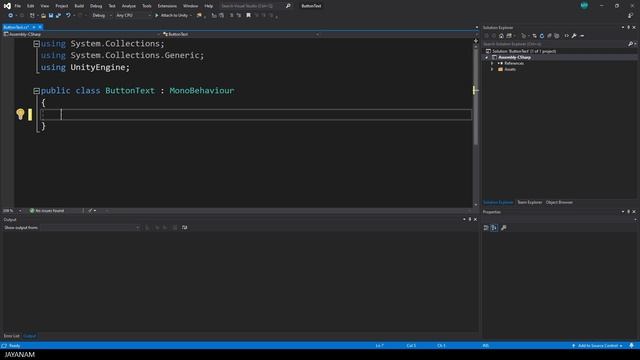Click the lightbulb quick actions icon
Screen dimensions: 640x360
tap(20, 114)
